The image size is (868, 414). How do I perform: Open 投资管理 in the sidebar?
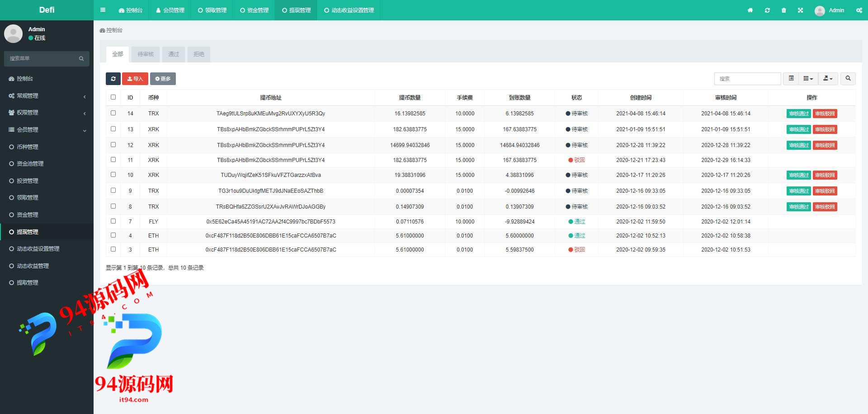pos(47,181)
